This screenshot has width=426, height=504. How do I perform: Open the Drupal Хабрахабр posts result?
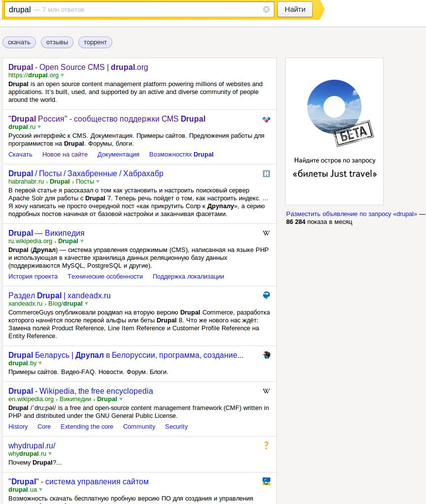[x=86, y=174]
